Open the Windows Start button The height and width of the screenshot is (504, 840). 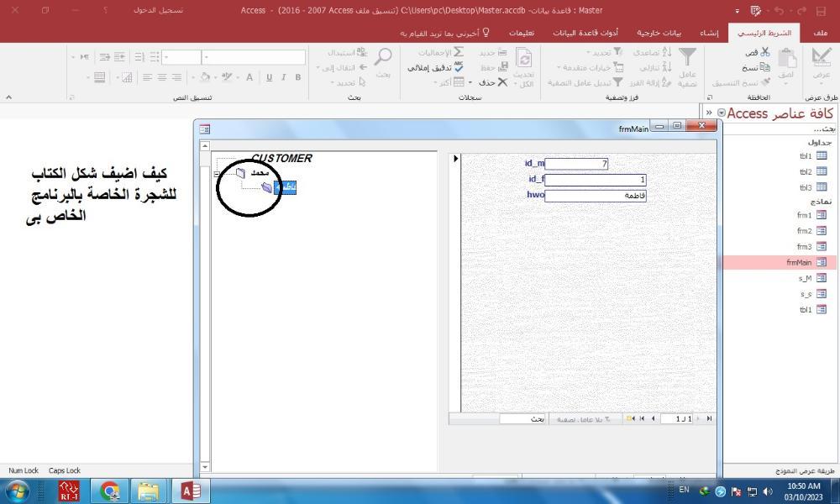tap(17, 491)
